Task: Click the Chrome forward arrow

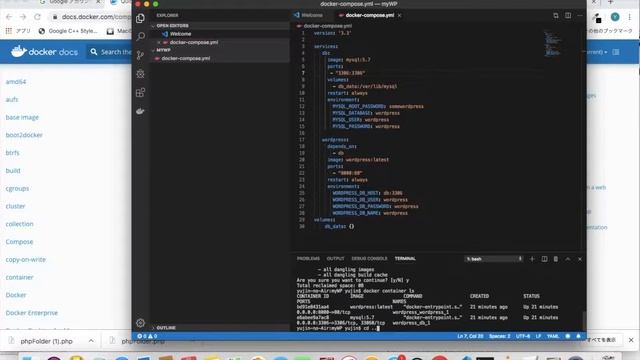Action: (x=23, y=17)
